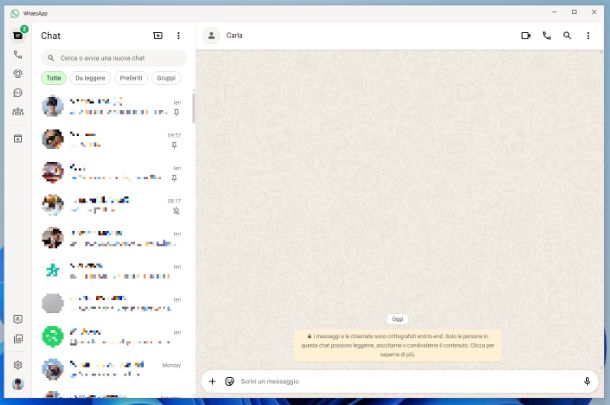
Task: Click the muted bell icon on the 08:17 chat
Action: tap(176, 211)
